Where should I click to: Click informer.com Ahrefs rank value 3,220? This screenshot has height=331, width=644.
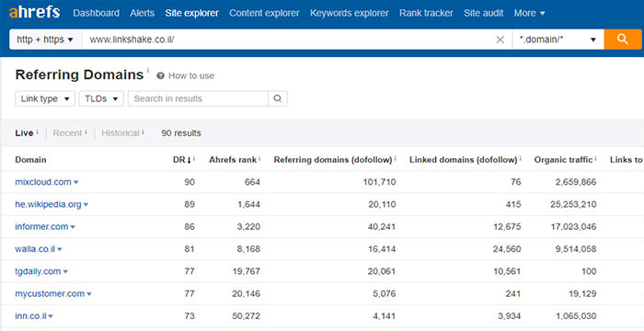coord(248,226)
